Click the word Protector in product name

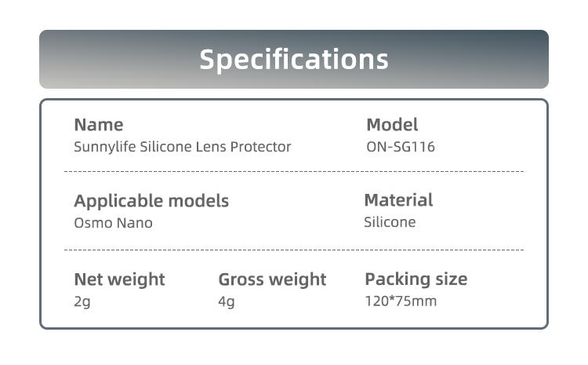[260, 147]
